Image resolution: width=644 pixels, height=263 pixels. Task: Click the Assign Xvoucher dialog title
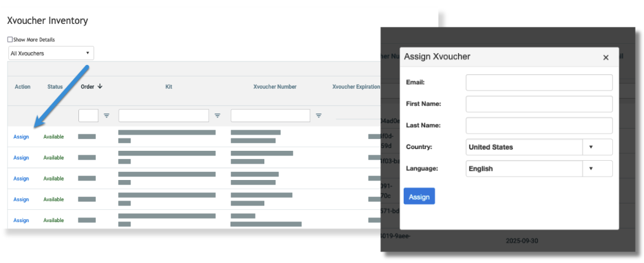[437, 57]
